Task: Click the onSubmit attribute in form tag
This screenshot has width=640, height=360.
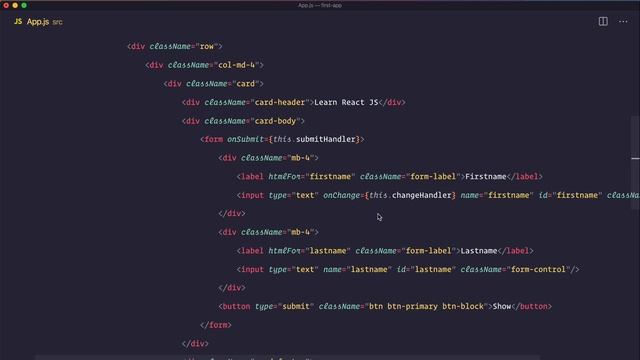Action: click(245, 139)
